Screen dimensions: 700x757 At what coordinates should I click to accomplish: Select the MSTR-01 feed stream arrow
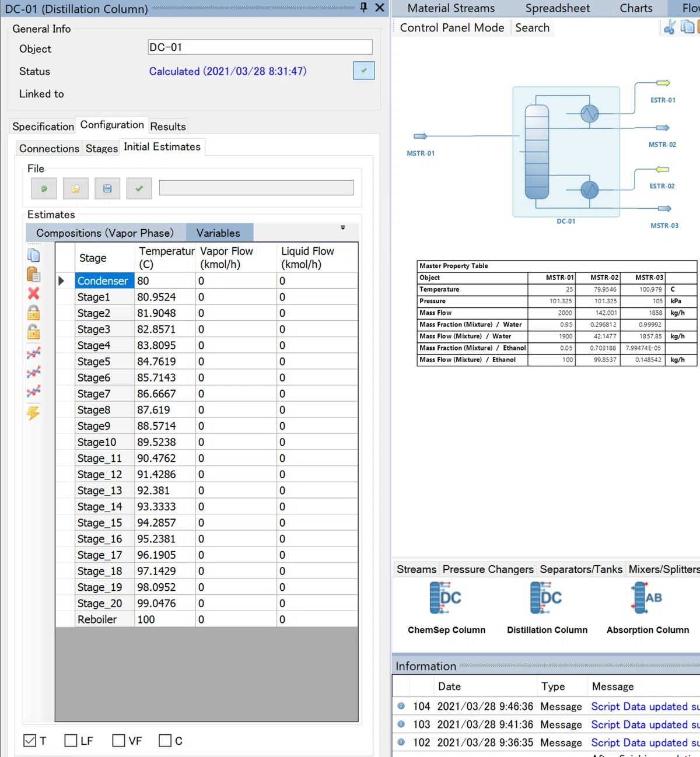(421, 136)
